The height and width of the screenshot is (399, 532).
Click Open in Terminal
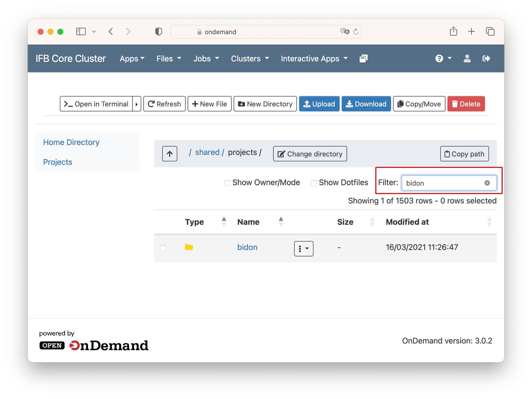click(96, 104)
